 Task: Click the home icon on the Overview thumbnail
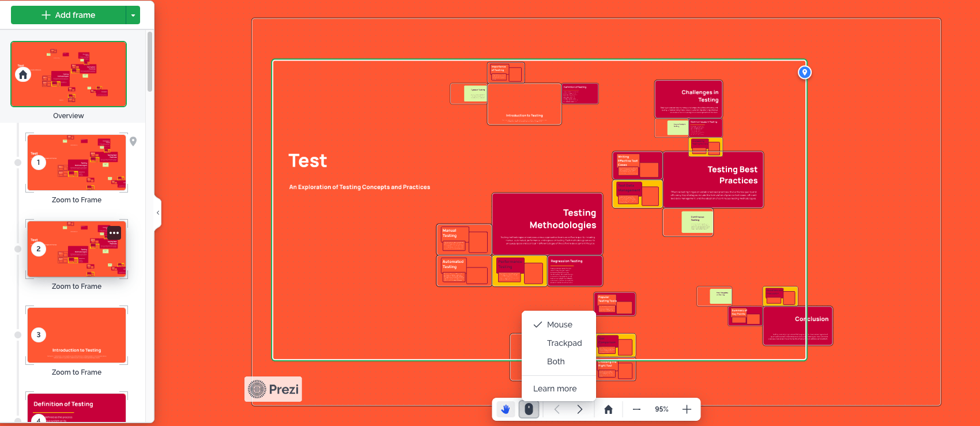[x=23, y=74]
